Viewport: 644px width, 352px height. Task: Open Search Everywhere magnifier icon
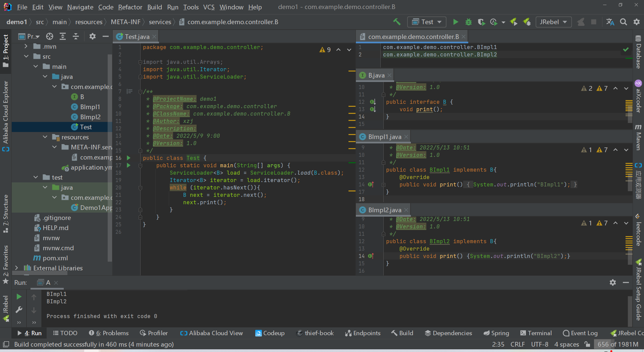(623, 22)
